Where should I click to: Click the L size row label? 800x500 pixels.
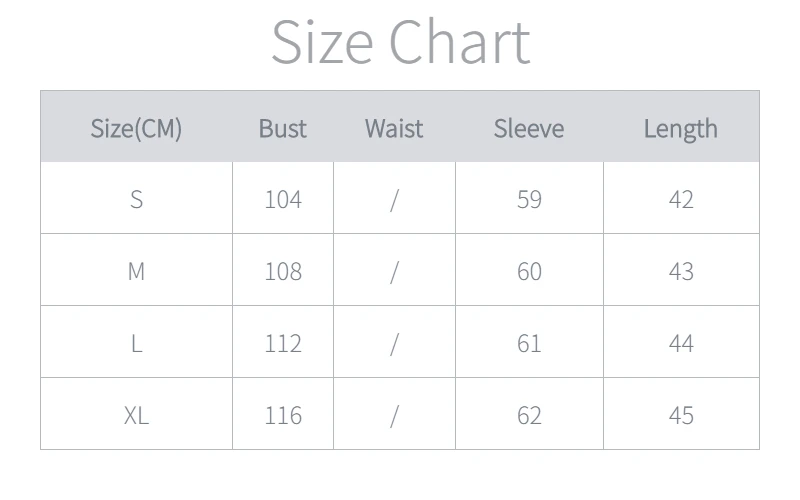(136, 343)
